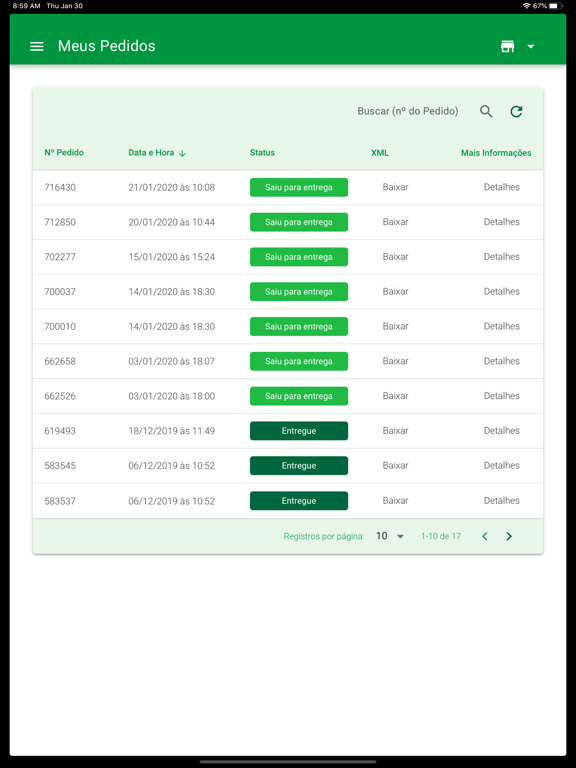Select order number 662658
The width and height of the screenshot is (576, 768).
pos(60,361)
